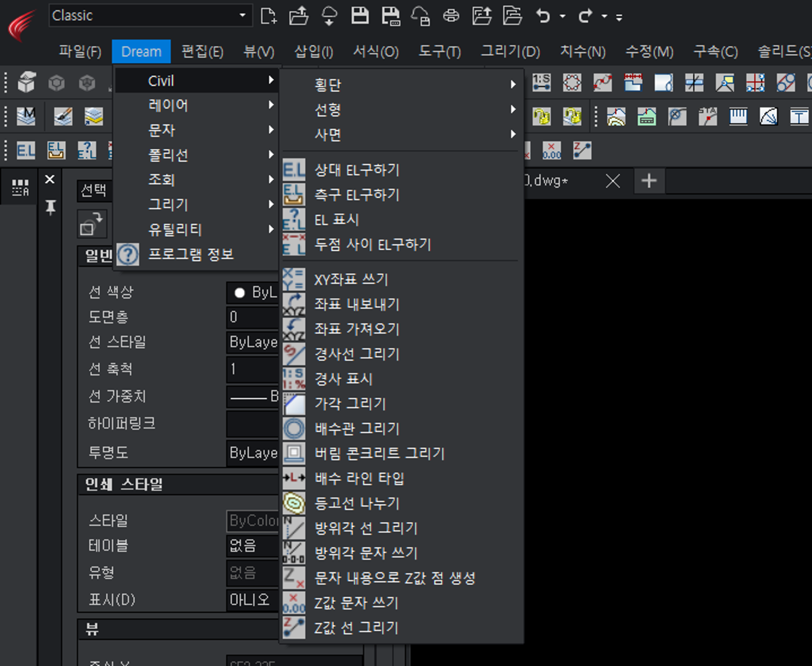Add a new drawing tab with plus

point(649,181)
